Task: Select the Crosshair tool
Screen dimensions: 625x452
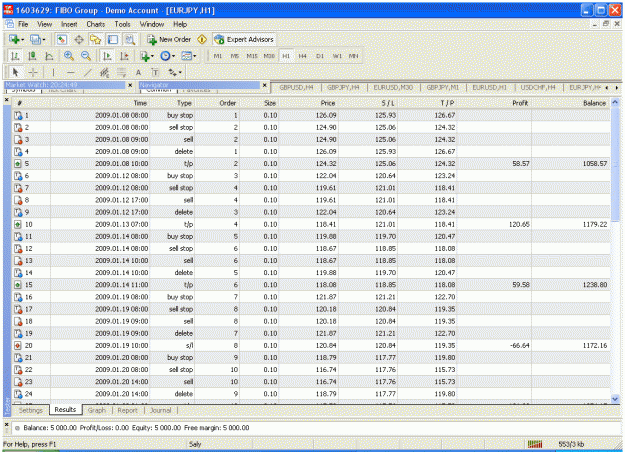Action: click(x=33, y=73)
